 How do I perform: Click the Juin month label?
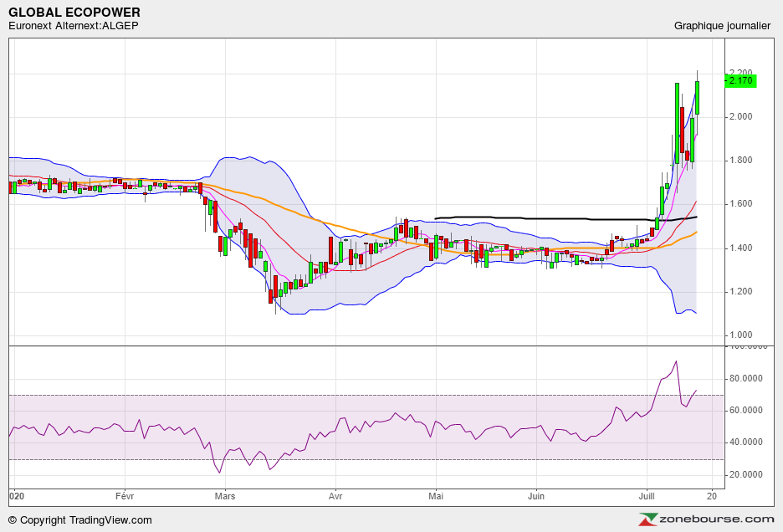[x=536, y=496]
